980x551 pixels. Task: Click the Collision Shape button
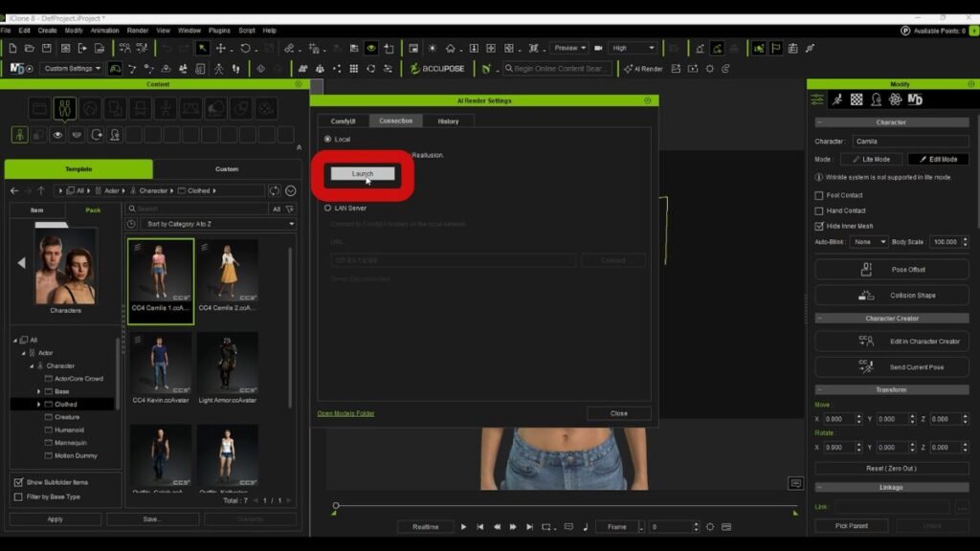tap(892, 296)
